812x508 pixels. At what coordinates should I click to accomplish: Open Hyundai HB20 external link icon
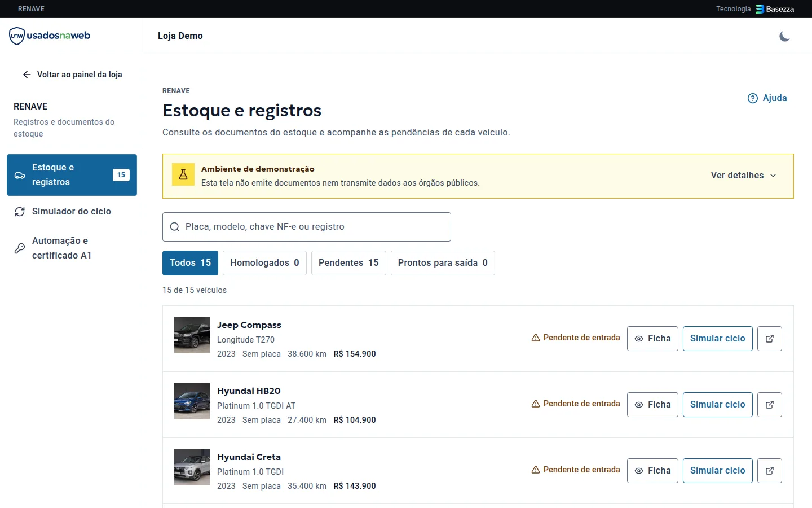(x=770, y=405)
